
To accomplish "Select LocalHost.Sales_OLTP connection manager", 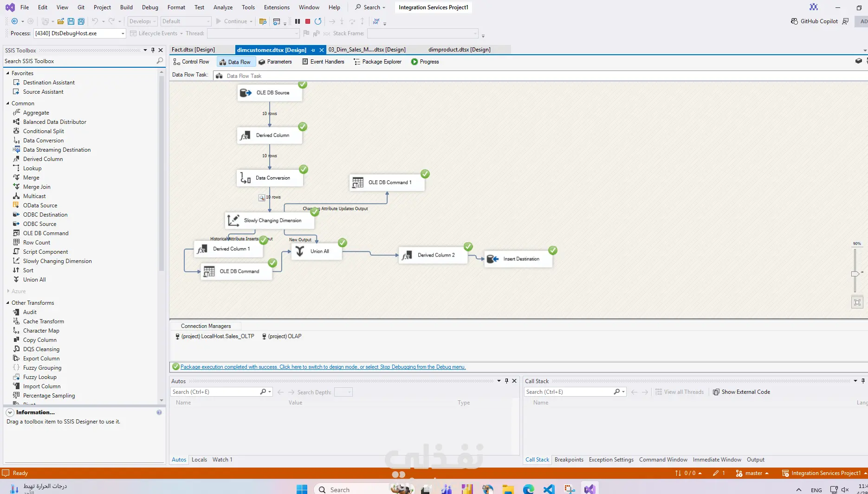I will [x=214, y=336].
